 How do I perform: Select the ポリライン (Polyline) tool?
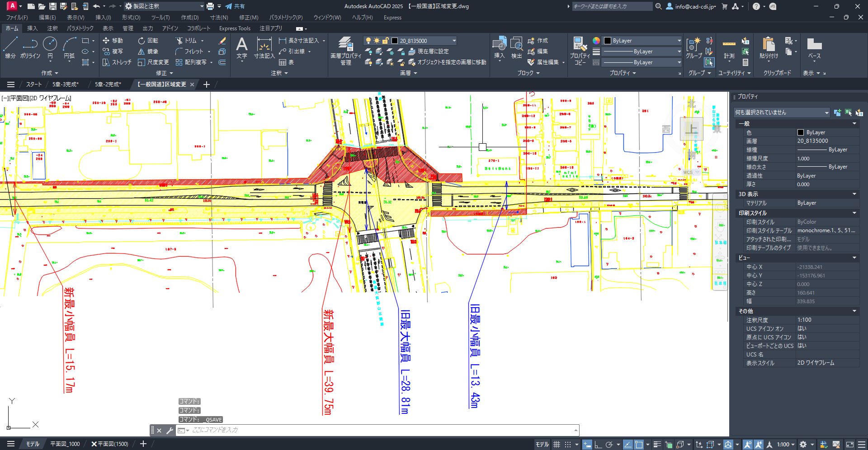30,47
